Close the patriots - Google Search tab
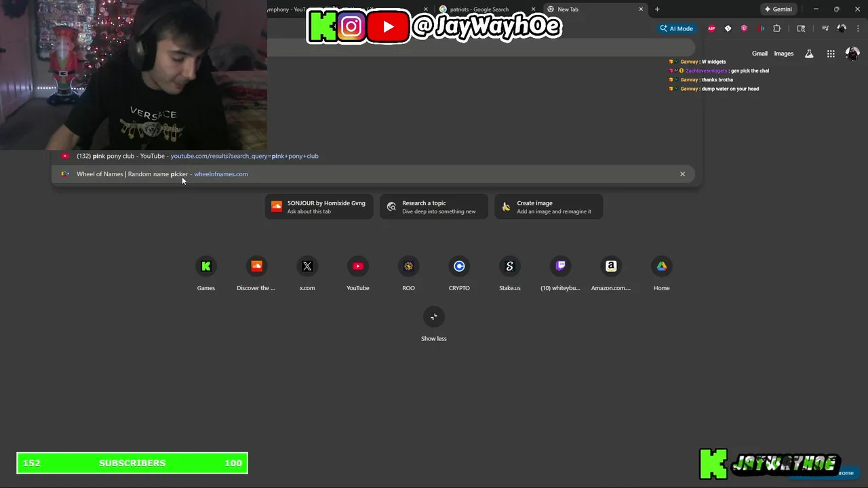Viewport: 868px width, 488px height. tap(534, 9)
